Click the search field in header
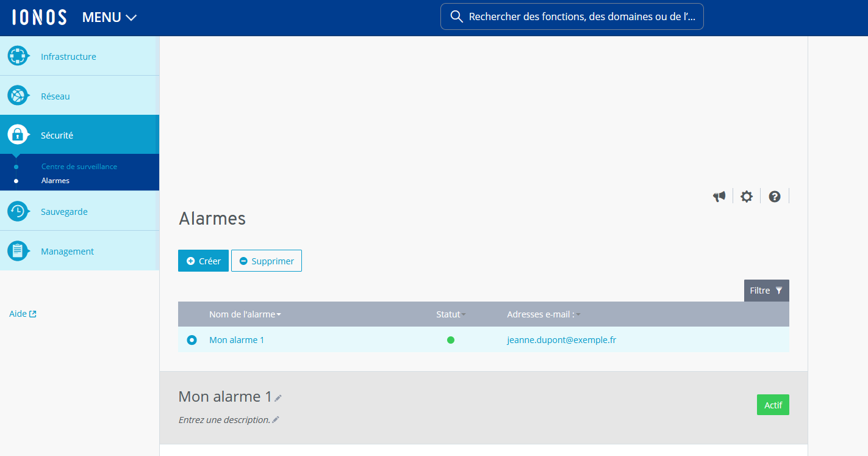Viewport: 868px width, 456px height. coord(572,16)
